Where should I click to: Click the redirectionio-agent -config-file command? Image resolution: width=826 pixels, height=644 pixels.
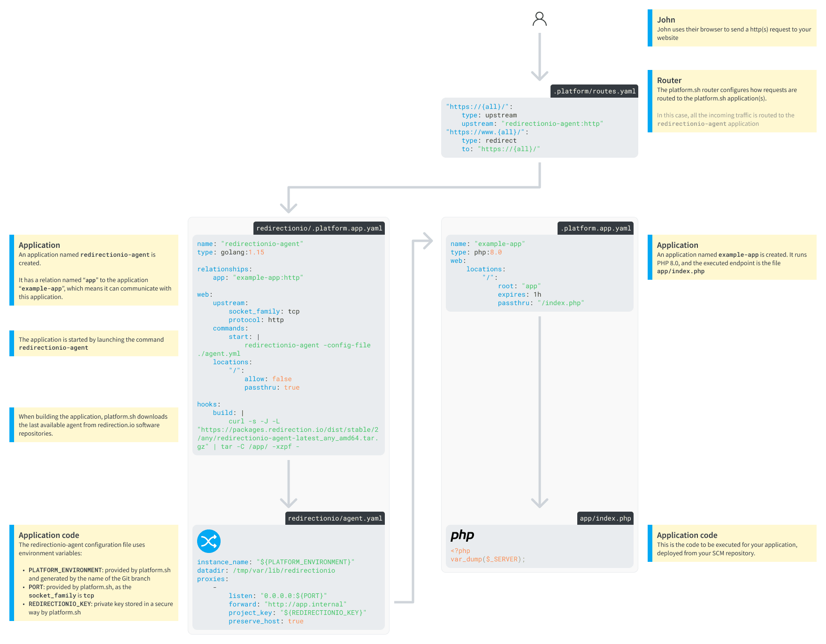pos(307,345)
